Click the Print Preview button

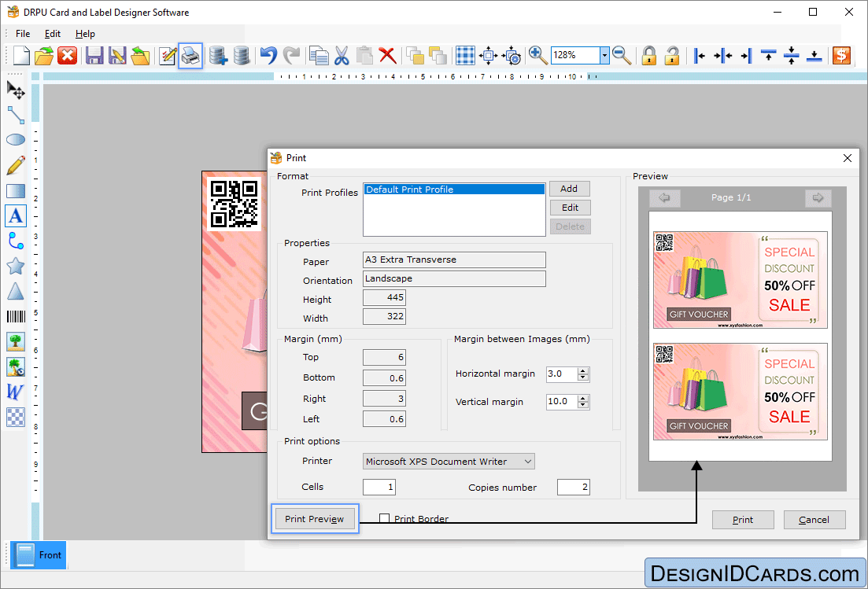[x=315, y=519]
